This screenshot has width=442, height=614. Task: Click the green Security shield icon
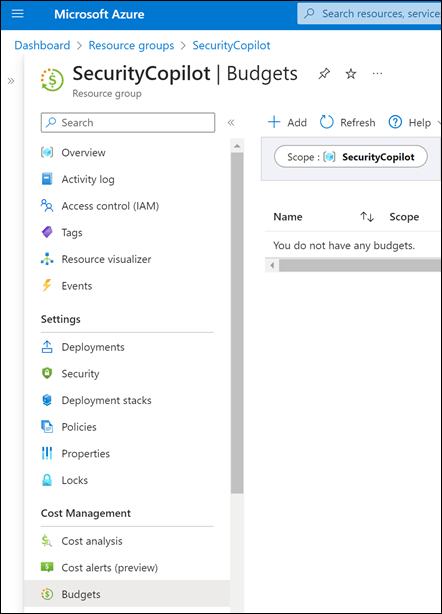coord(47,373)
